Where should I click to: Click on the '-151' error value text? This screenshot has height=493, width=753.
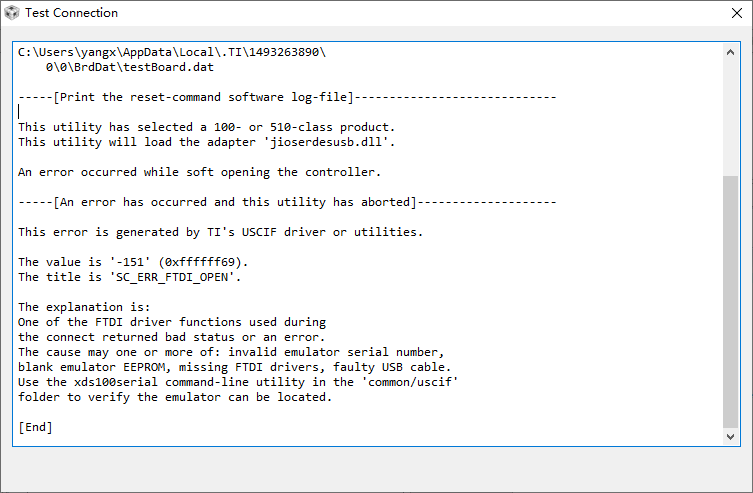pos(130,262)
